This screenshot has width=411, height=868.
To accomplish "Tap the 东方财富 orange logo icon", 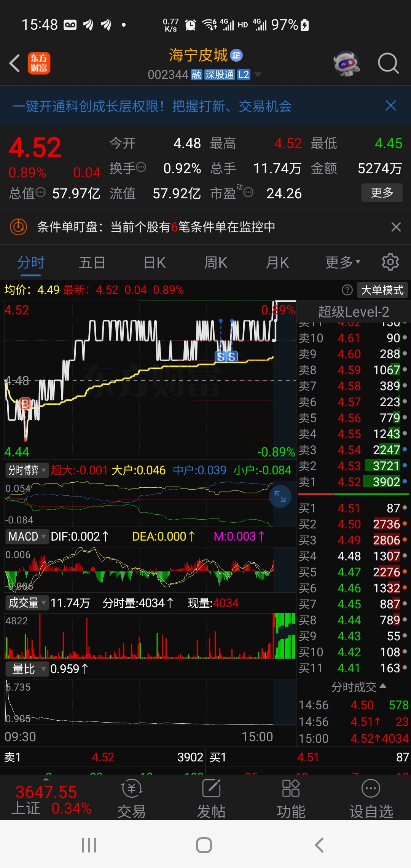I will [x=39, y=63].
